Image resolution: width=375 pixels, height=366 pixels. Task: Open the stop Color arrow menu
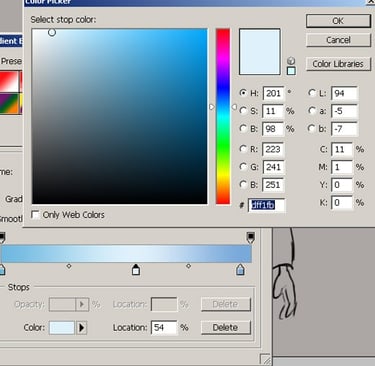point(82,328)
